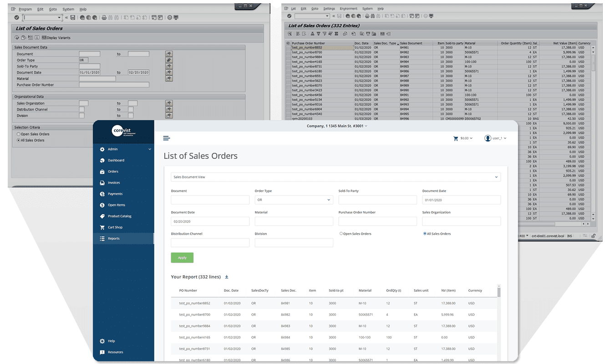Screen dimensions: 610x364
Task: Go to Invoices in the Corevist sidebar
Action: pos(114,182)
